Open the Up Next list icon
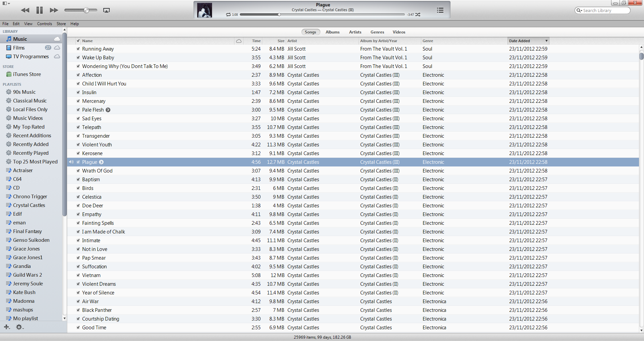The image size is (644, 341). point(440,10)
